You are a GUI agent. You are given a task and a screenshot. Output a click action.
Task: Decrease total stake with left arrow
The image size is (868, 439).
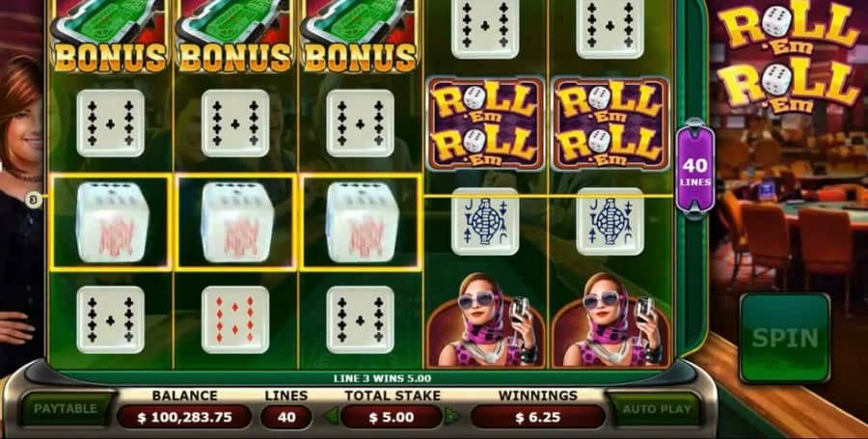tap(331, 416)
